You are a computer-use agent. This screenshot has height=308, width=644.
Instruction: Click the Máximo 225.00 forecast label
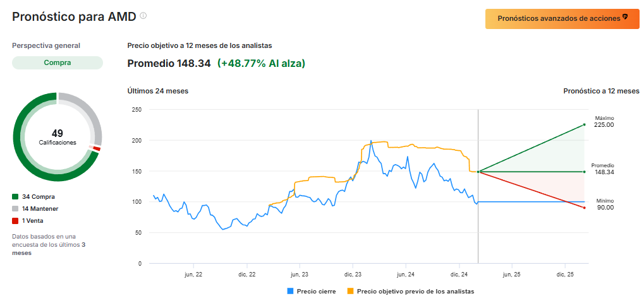(604, 122)
